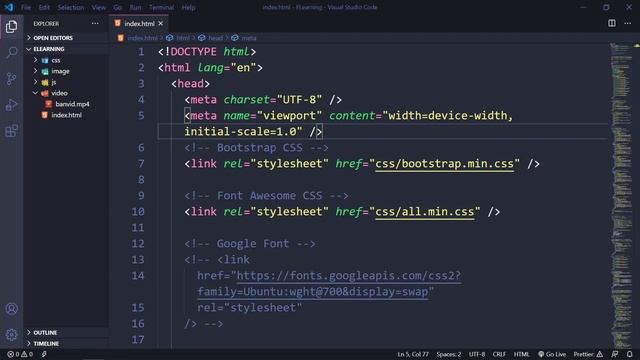Image resolution: width=640 pixels, height=360 pixels.
Task: Open the Manage gear icon
Action: pyautogui.click(x=11, y=335)
